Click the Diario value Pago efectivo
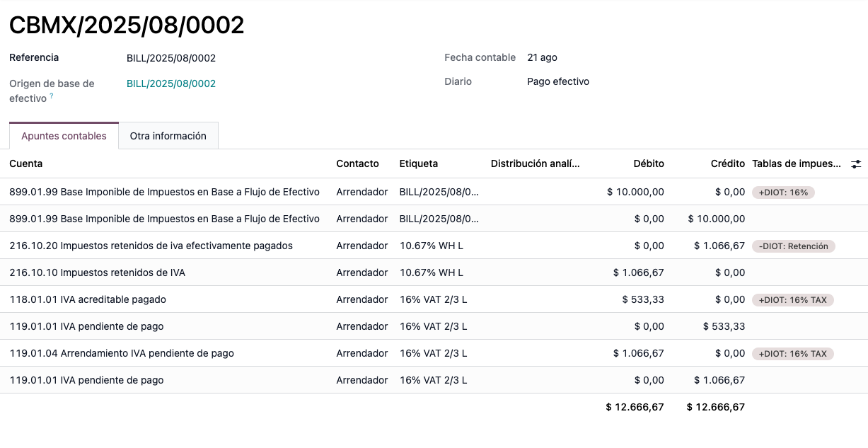This screenshot has width=868, height=448. (x=557, y=81)
